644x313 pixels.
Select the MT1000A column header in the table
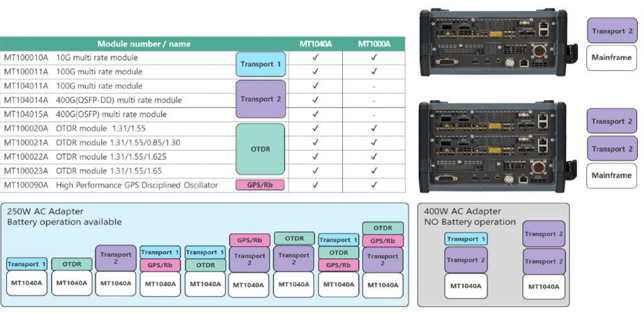coord(374,44)
